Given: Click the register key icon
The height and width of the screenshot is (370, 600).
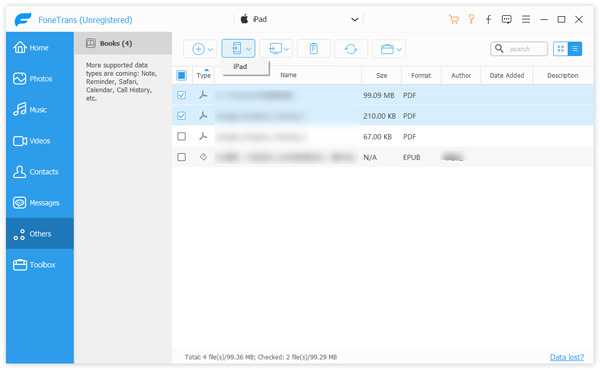Looking at the screenshot, I should click(471, 19).
